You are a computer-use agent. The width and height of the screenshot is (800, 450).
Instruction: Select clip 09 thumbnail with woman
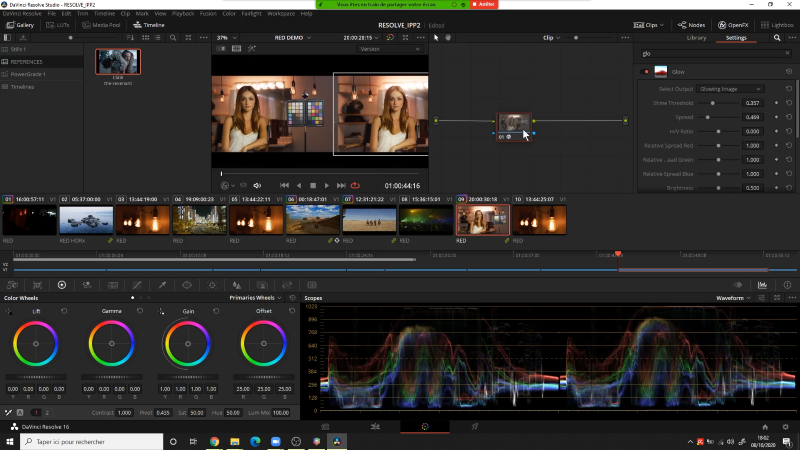point(482,220)
